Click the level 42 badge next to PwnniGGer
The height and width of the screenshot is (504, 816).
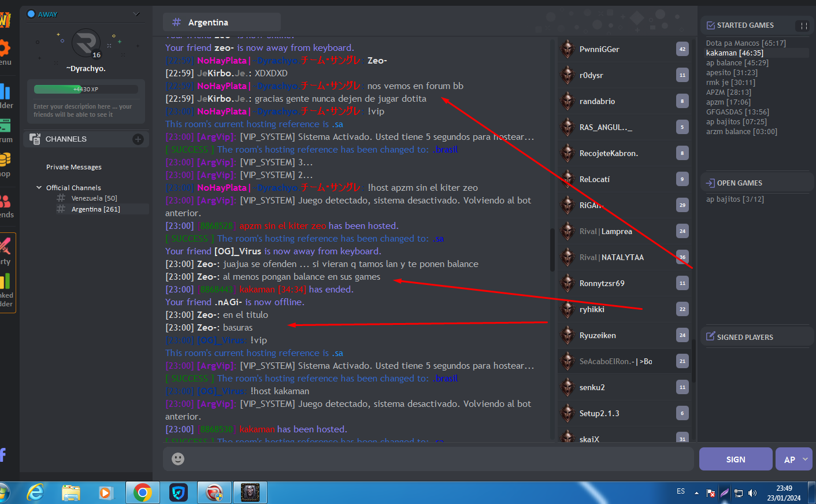683,49
